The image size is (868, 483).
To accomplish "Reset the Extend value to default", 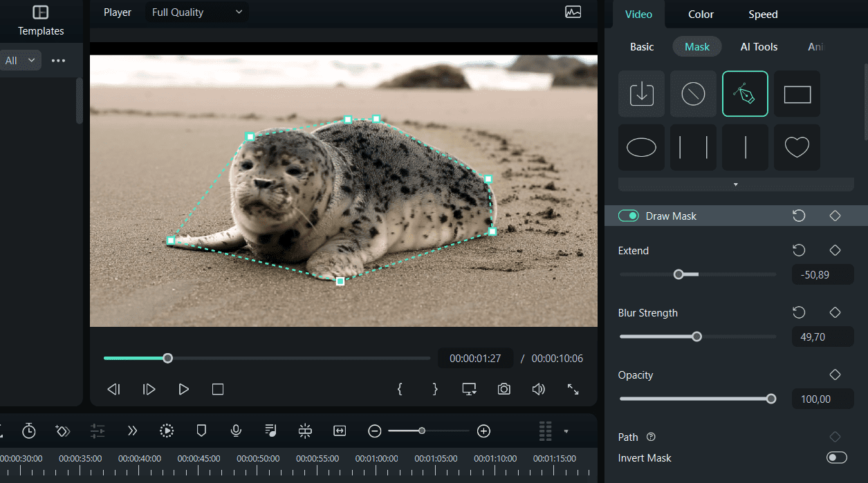I will click(x=799, y=250).
